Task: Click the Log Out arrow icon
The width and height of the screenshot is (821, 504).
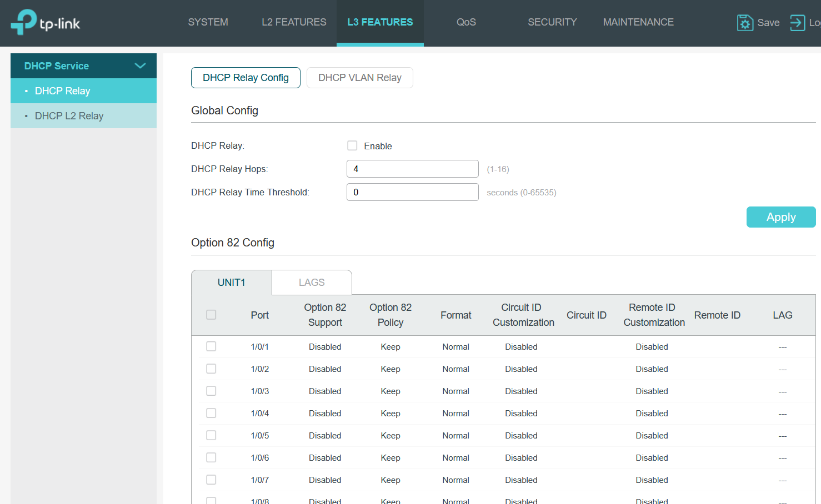Action: tap(797, 23)
